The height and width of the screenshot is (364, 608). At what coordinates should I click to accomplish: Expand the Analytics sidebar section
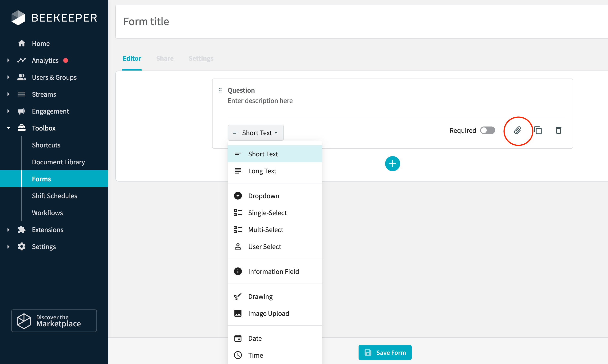click(x=8, y=60)
